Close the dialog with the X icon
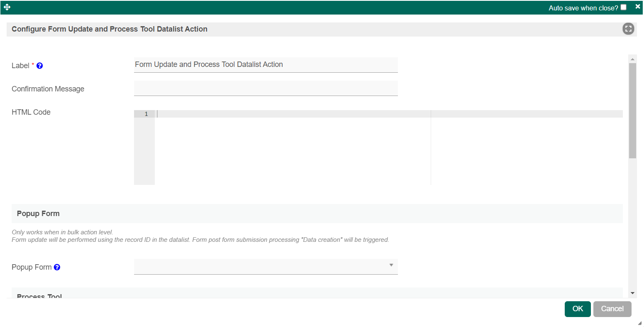 pyautogui.click(x=638, y=7)
